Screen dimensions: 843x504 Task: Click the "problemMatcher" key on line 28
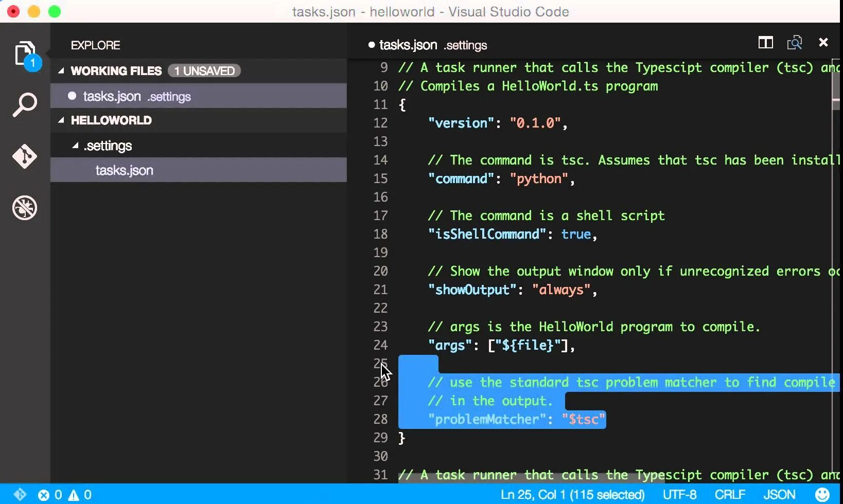click(487, 419)
